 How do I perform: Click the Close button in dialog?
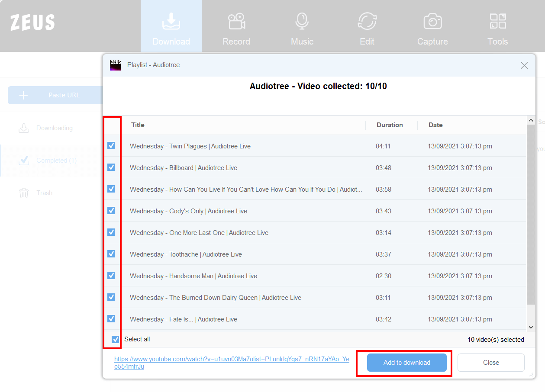[x=491, y=363]
